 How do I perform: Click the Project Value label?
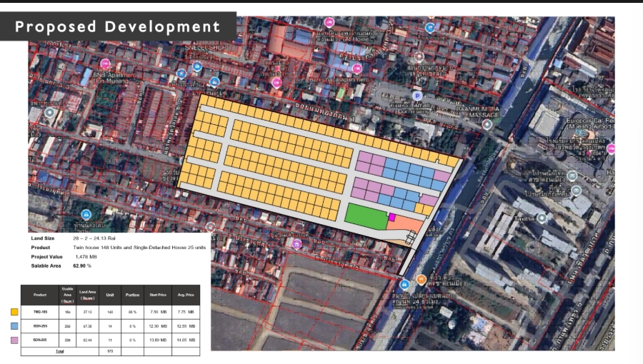click(x=47, y=256)
